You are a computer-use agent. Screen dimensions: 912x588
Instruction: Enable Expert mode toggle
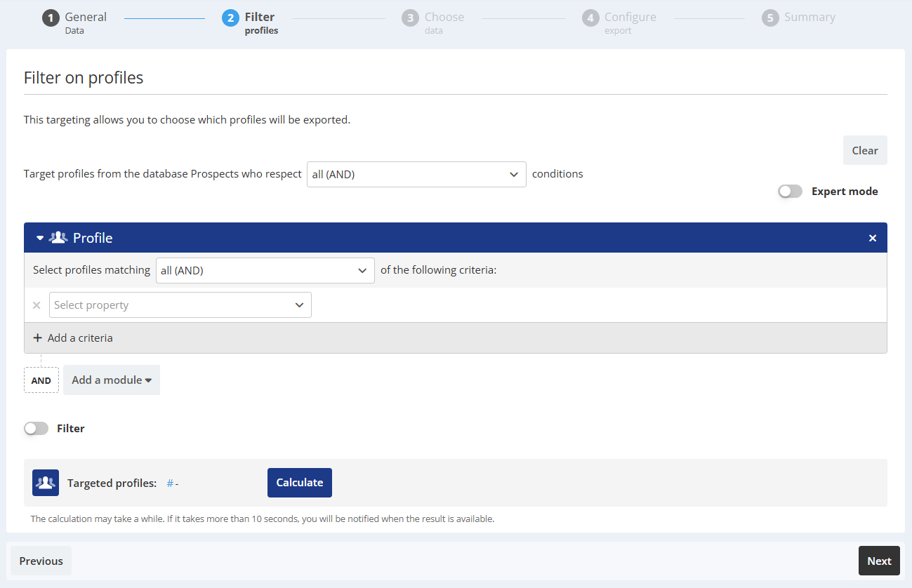point(790,192)
